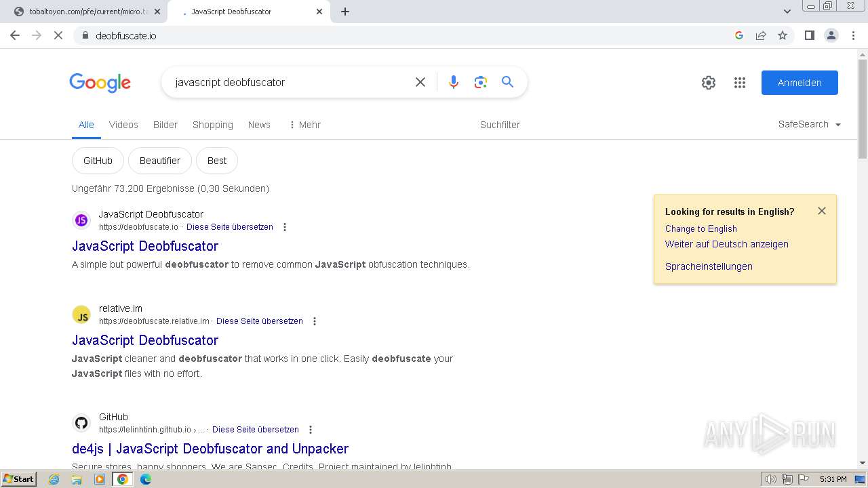Screen dimensions: 868x488
Task: Open the Google apps grid
Action: [740, 83]
